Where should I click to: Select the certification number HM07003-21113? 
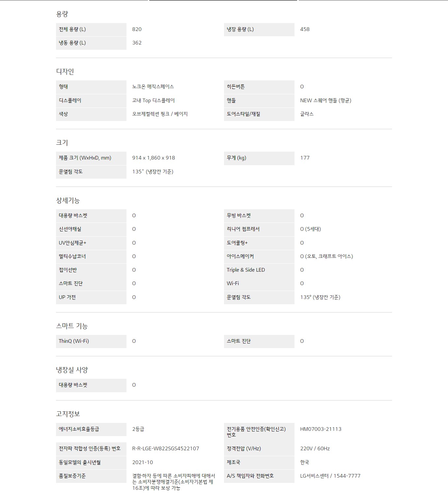pos(321,429)
